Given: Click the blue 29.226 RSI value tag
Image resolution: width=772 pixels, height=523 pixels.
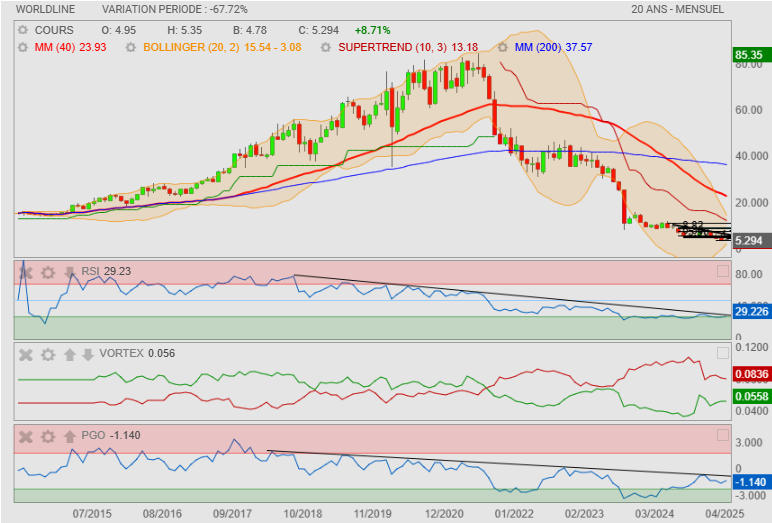Looking at the screenshot, I should click(751, 311).
